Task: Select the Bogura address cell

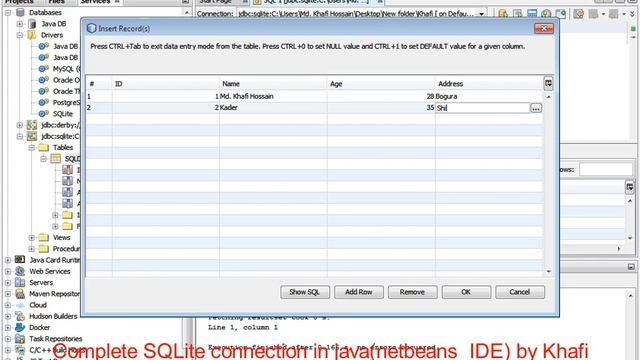Action: [x=489, y=96]
